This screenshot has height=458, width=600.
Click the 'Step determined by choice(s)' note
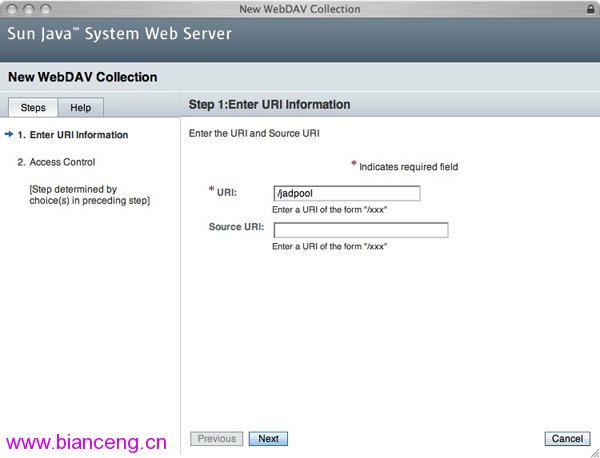[90, 195]
